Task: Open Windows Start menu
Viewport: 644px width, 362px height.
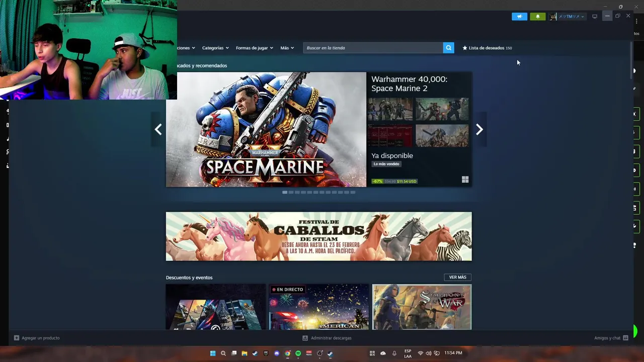Action: click(x=213, y=353)
